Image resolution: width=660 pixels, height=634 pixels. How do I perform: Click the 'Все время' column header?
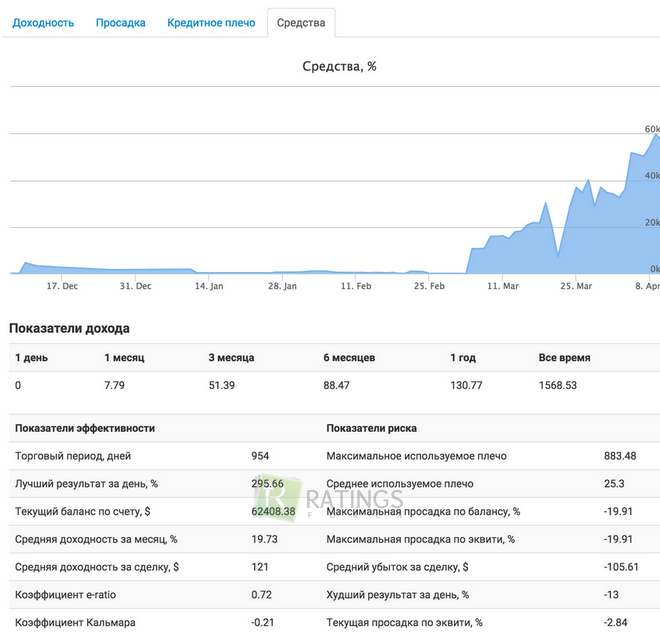pyautogui.click(x=564, y=358)
